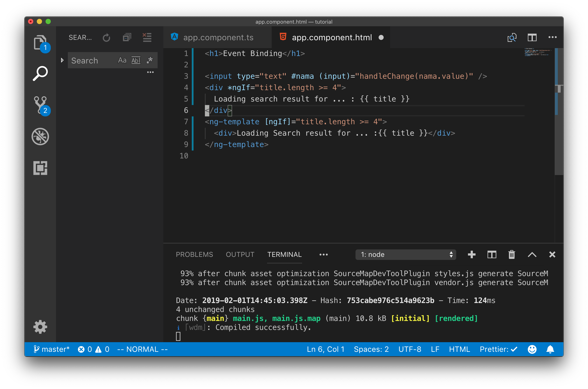Click the unsaved dot on app.component.html tab
This screenshot has height=389, width=588.
pyautogui.click(x=381, y=37)
